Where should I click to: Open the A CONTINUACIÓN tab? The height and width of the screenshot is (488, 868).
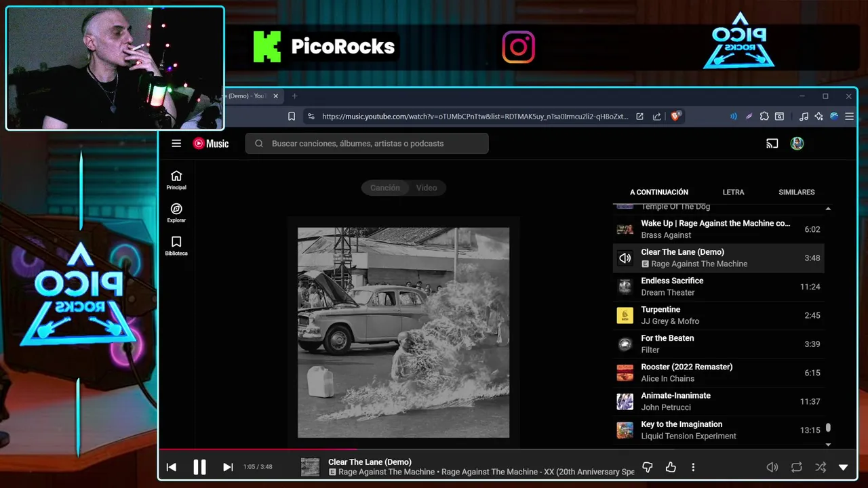(x=659, y=192)
